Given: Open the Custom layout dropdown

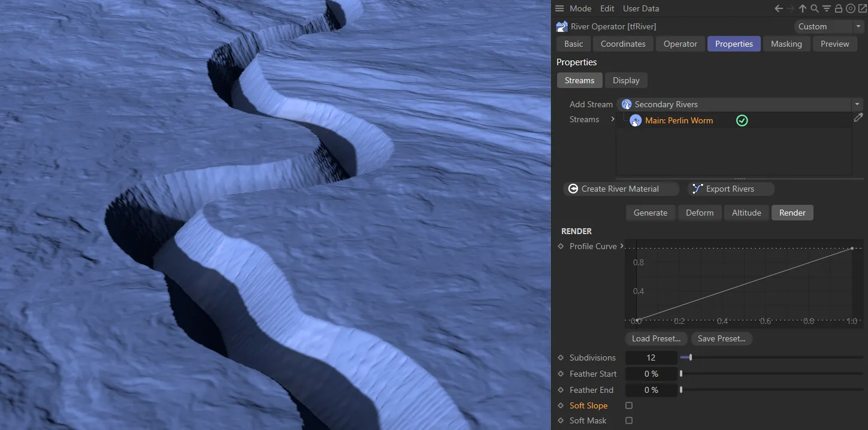Looking at the screenshot, I should 858,26.
